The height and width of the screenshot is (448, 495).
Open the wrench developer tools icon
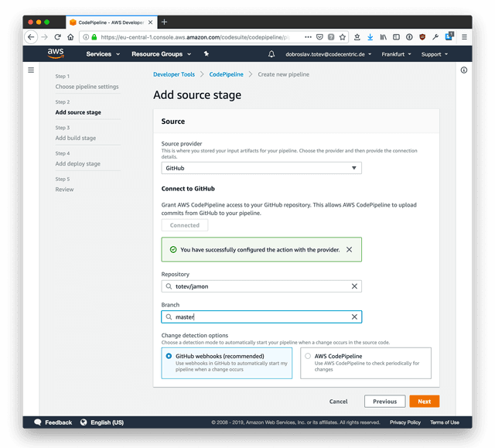435,37
